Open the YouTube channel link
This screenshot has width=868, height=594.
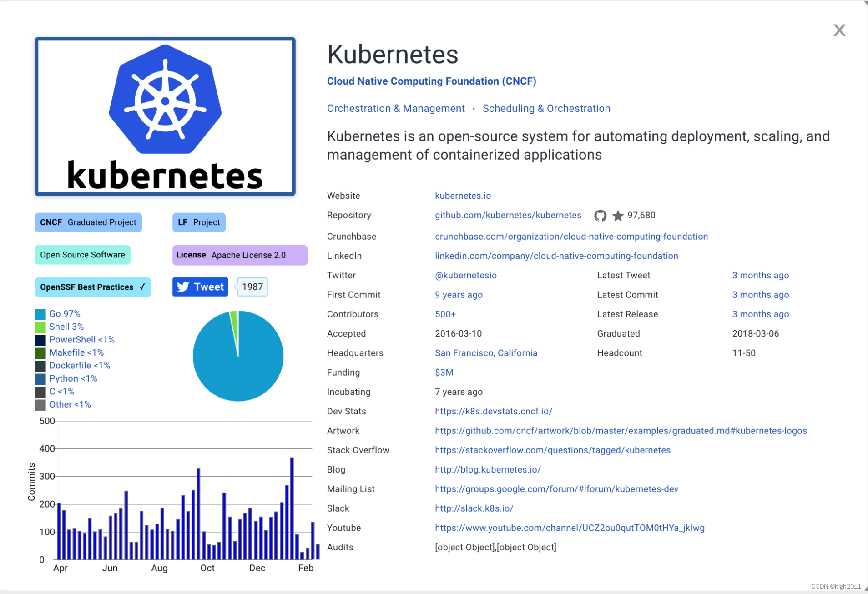(570, 528)
